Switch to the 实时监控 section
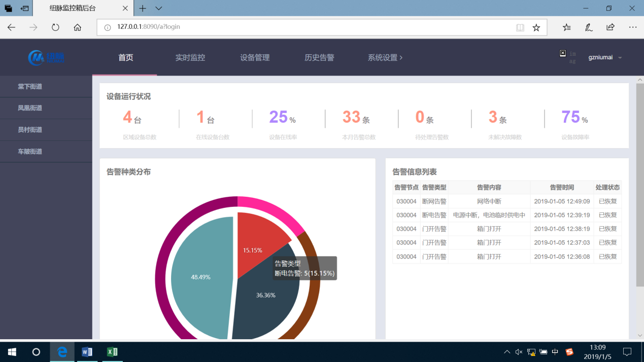This screenshot has height=362, width=644. click(x=190, y=58)
